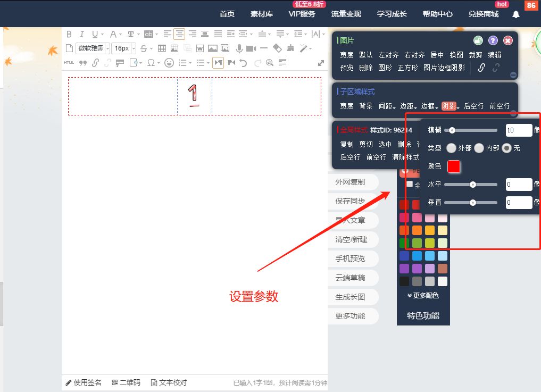
Task: Expand the 边框 dropdown in 子区域样式
Action: tap(429, 106)
